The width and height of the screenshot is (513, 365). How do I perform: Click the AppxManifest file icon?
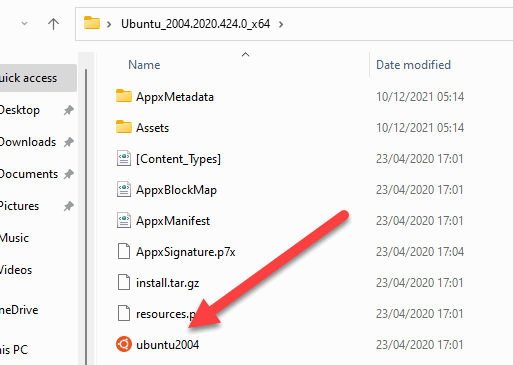tap(124, 220)
